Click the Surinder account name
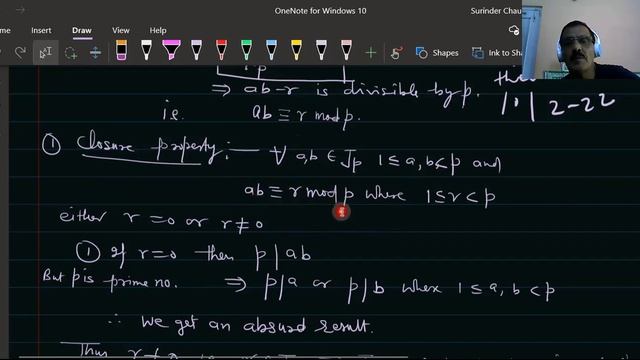Screen dimensions: 640x360 pos(496,11)
